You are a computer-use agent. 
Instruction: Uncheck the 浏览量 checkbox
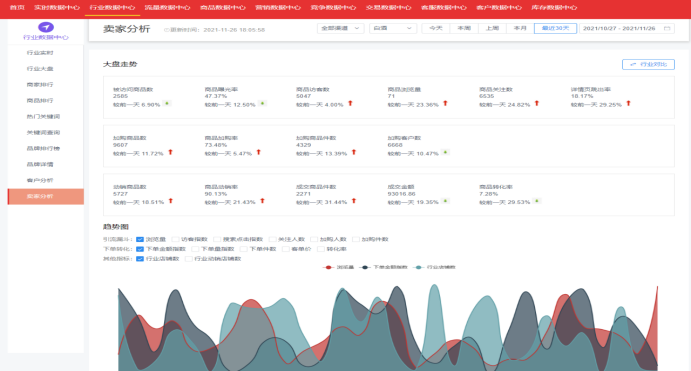click(140, 239)
